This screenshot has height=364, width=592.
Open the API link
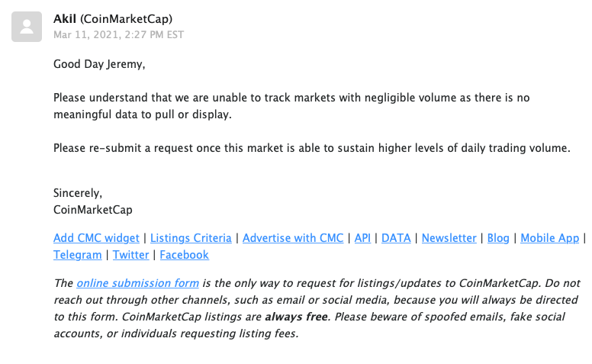[x=362, y=238]
